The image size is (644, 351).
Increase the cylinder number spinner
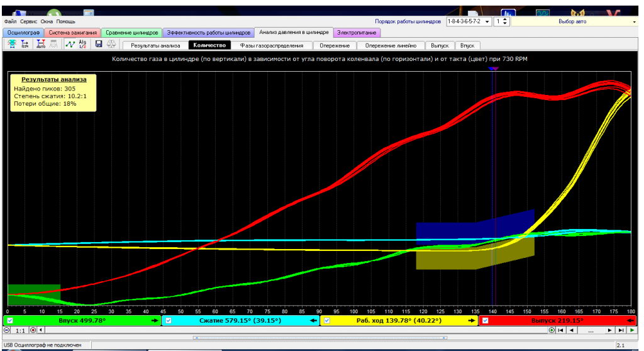(505, 19)
